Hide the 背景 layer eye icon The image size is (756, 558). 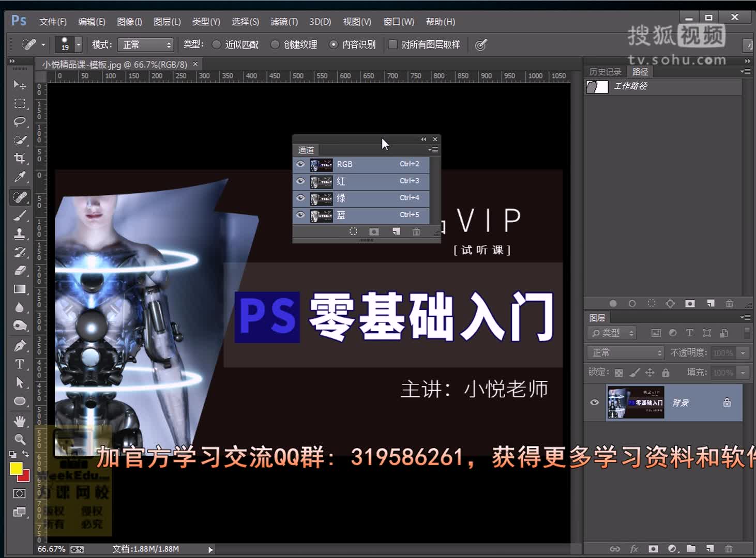click(x=595, y=402)
